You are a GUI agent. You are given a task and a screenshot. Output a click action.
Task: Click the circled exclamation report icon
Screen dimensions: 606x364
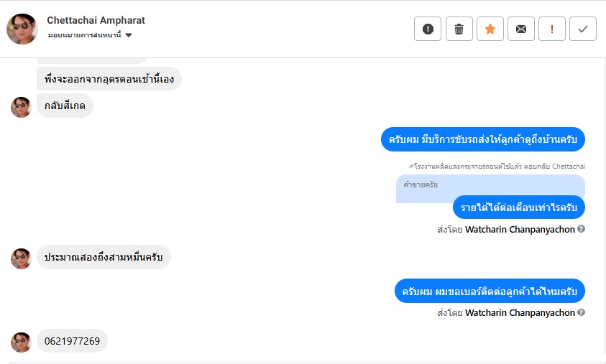pyautogui.click(x=428, y=29)
